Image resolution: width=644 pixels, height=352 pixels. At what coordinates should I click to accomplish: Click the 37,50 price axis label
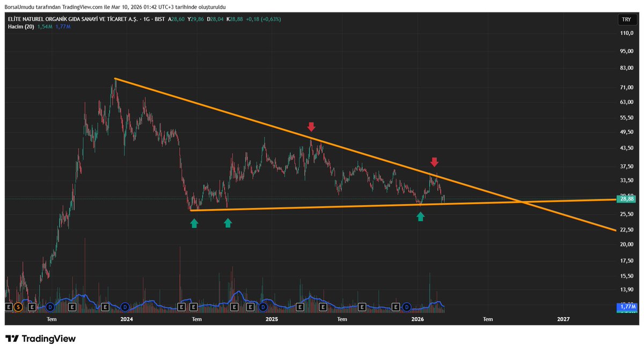626,166
